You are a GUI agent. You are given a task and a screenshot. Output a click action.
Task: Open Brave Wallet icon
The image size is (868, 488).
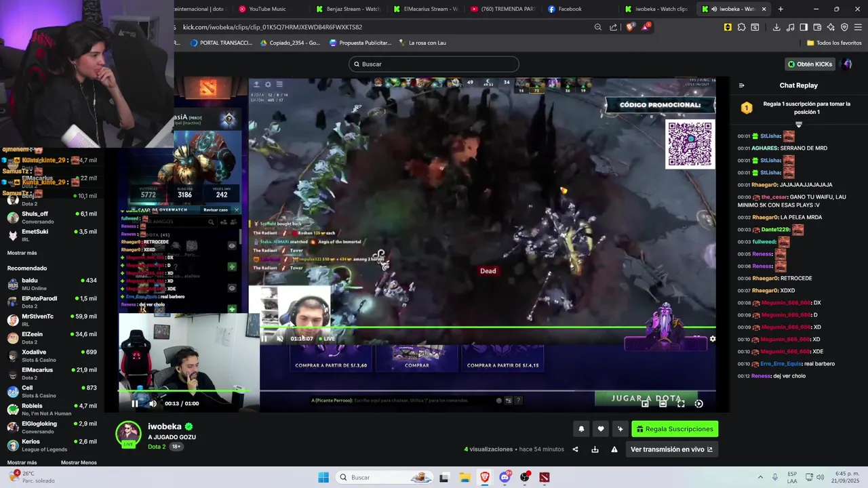coord(817,27)
